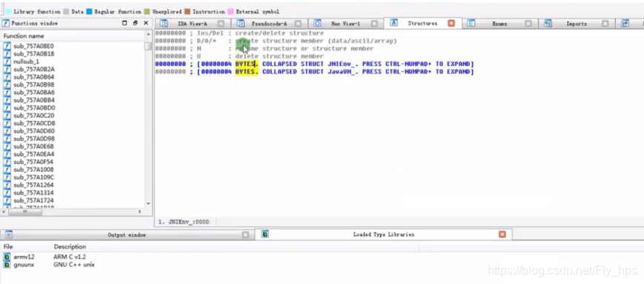
Task: Select function sub_757A0B64
Action: [x=33, y=77]
